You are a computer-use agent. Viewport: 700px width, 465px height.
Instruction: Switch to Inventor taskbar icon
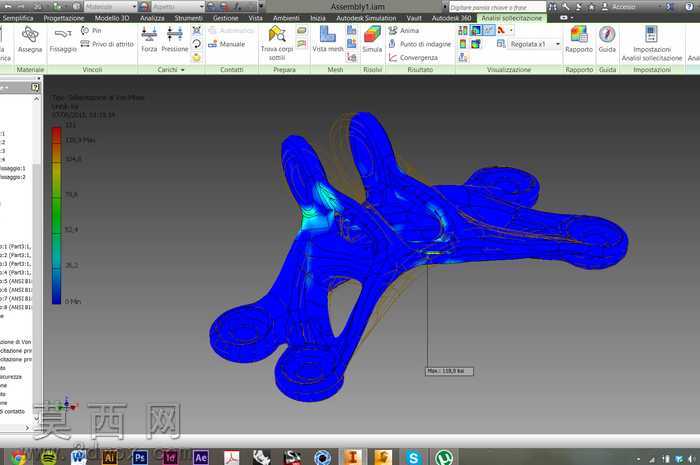[352, 457]
